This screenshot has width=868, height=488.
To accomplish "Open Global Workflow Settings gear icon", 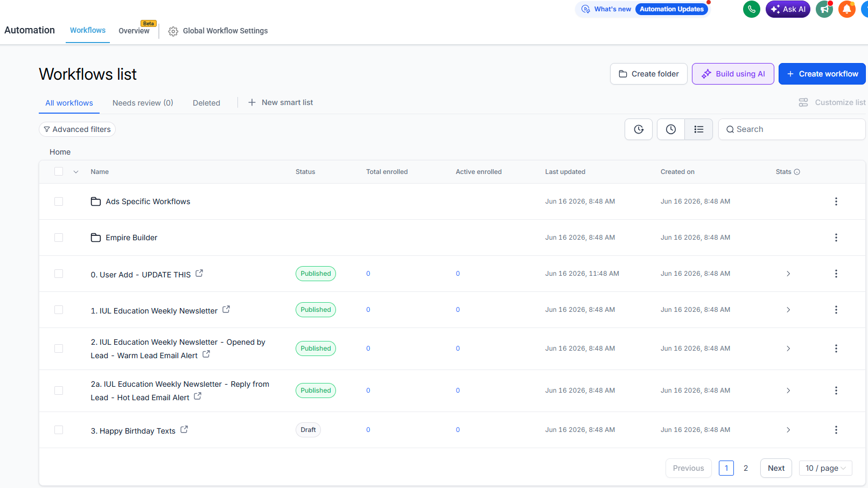I will (173, 31).
